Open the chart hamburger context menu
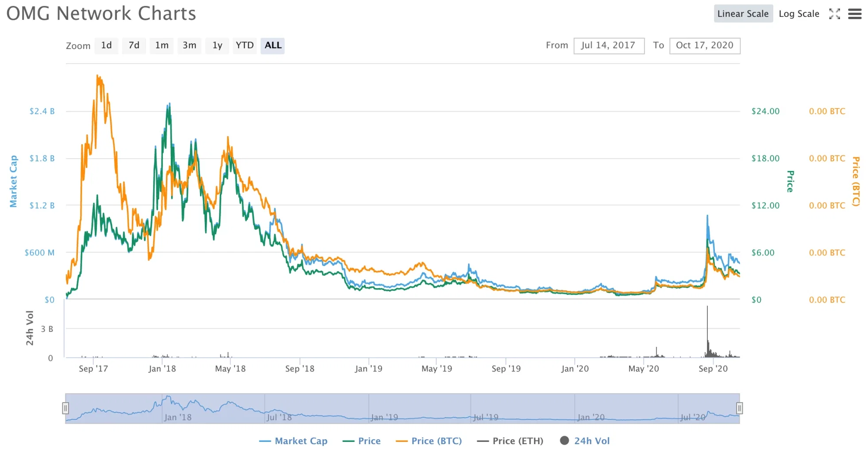The image size is (868, 449). click(854, 14)
